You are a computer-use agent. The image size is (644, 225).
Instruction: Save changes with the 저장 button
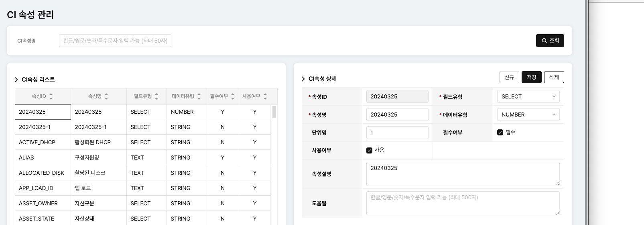point(531,77)
